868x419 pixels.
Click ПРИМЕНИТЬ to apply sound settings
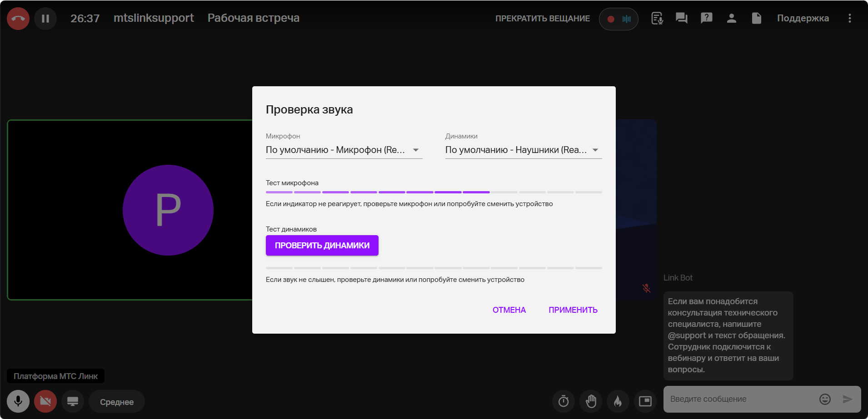pyautogui.click(x=573, y=310)
